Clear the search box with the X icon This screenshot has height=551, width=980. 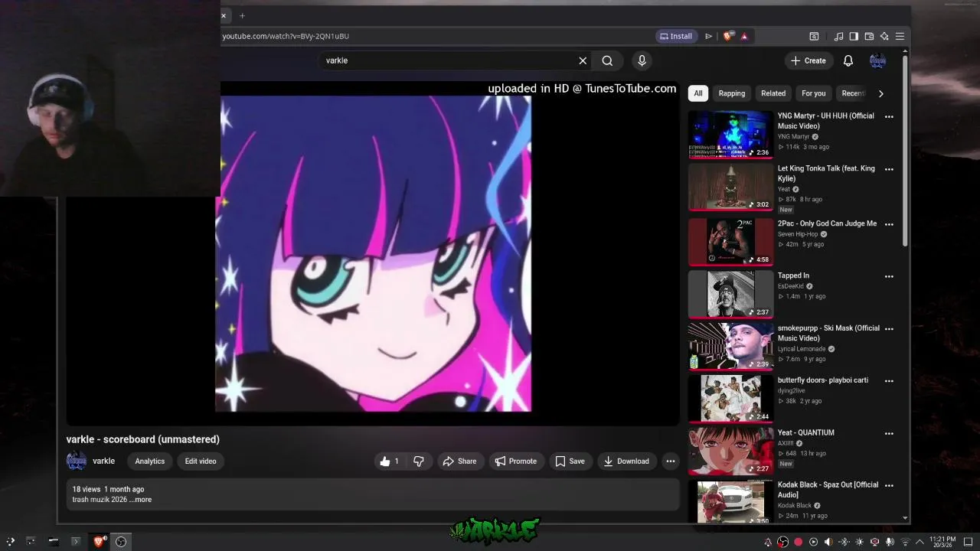[x=583, y=60]
